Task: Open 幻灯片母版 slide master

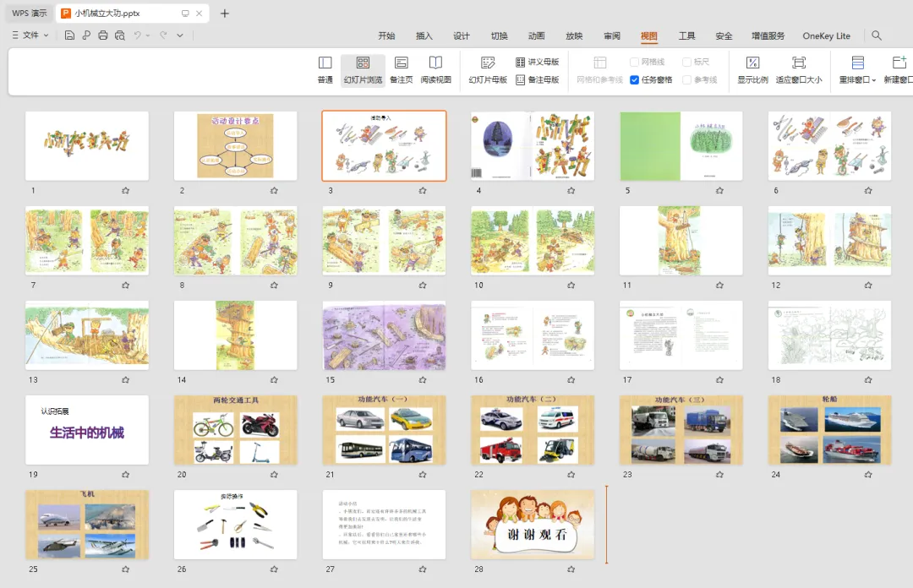Action: tap(488, 69)
